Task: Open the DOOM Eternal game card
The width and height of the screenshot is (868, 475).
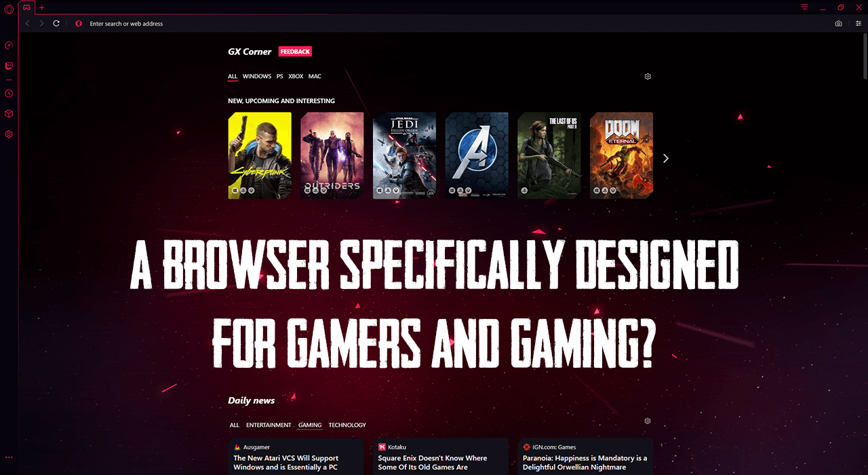Action: (621, 155)
